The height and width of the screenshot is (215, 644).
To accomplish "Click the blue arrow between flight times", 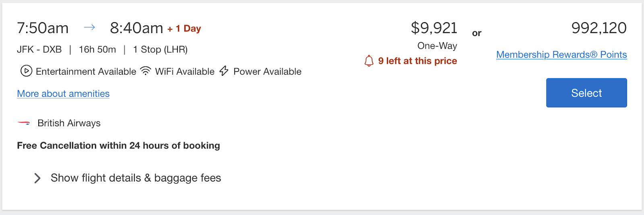I will [89, 27].
